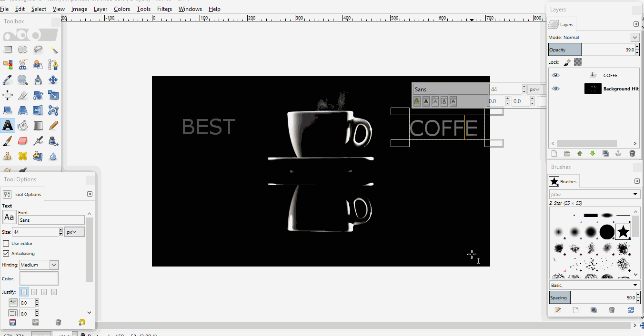644x336 pixels.
Task: Enable the Use editor checkbox
Action: pyautogui.click(x=6, y=244)
